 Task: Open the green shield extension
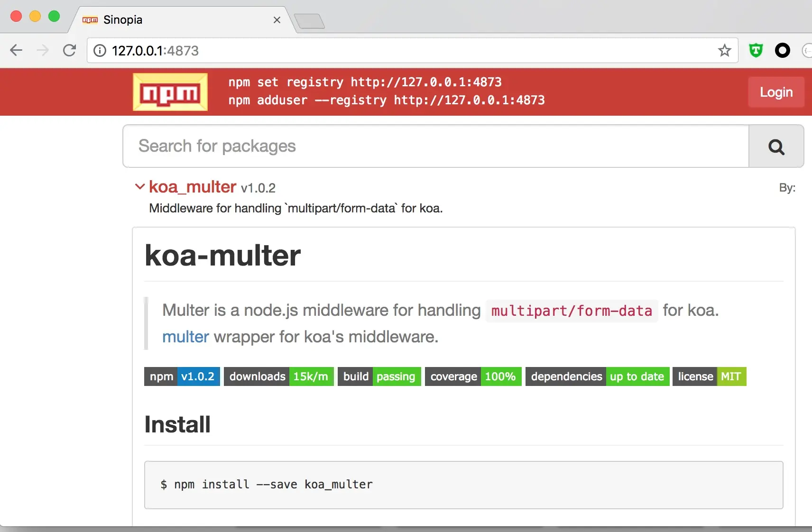click(x=756, y=50)
